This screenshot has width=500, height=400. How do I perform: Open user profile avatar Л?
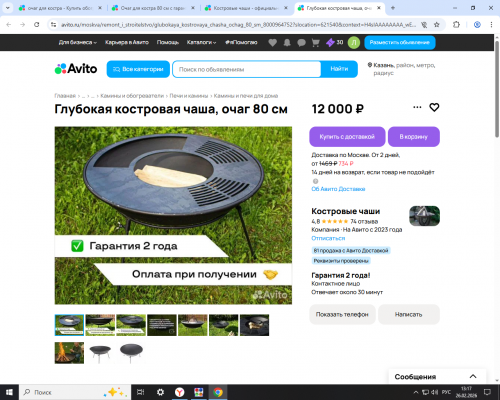354,42
